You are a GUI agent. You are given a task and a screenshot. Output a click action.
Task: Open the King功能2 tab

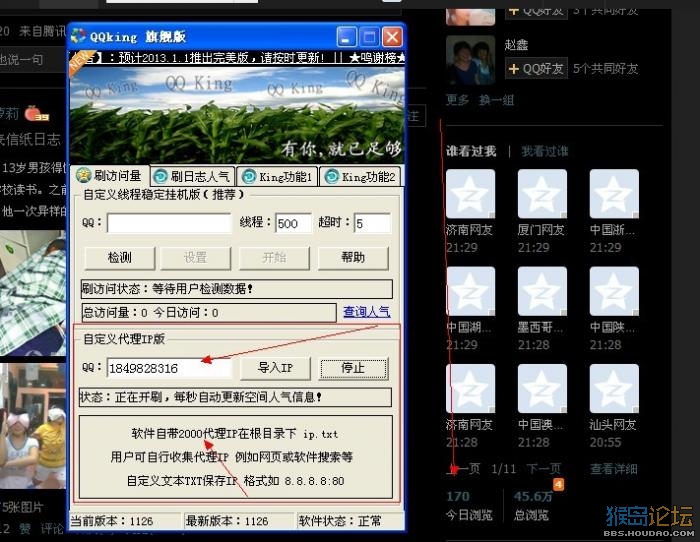360,177
